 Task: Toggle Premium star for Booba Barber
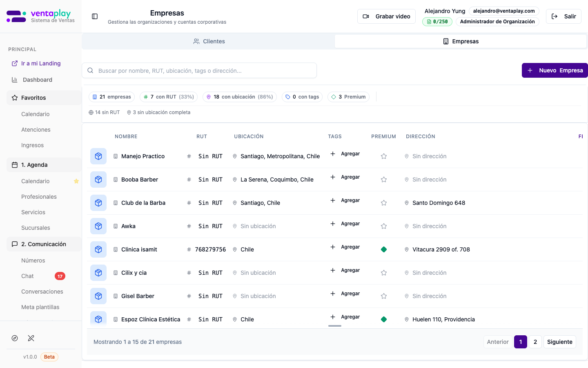point(383,179)
